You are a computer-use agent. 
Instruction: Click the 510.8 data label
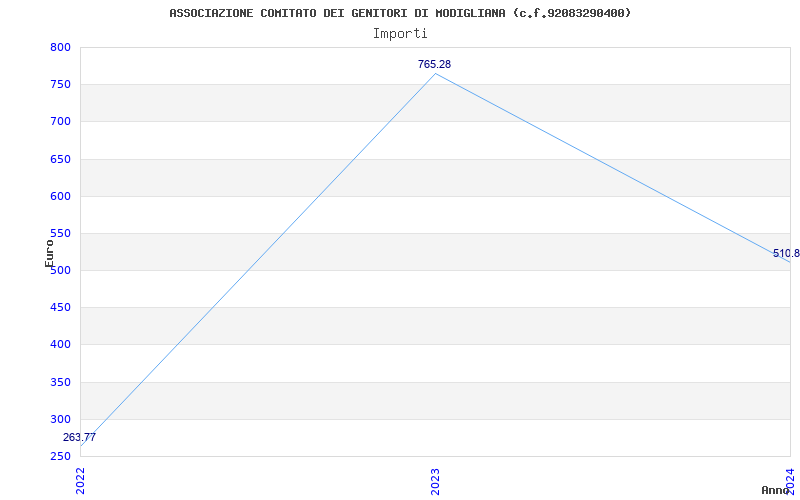(786, 254)
